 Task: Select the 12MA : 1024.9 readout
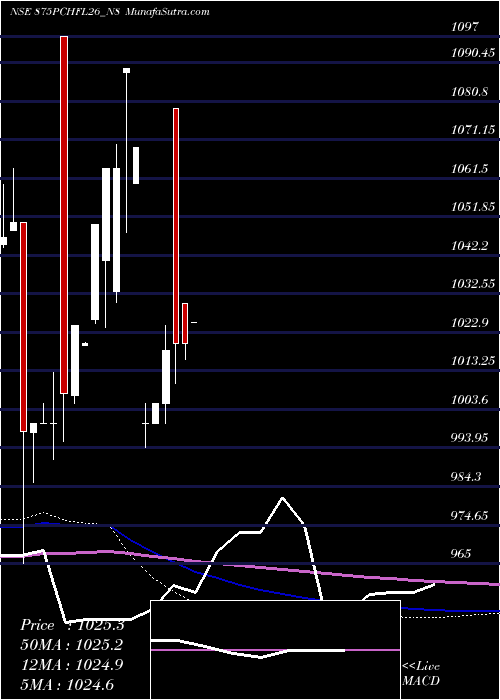click(72, 665)
